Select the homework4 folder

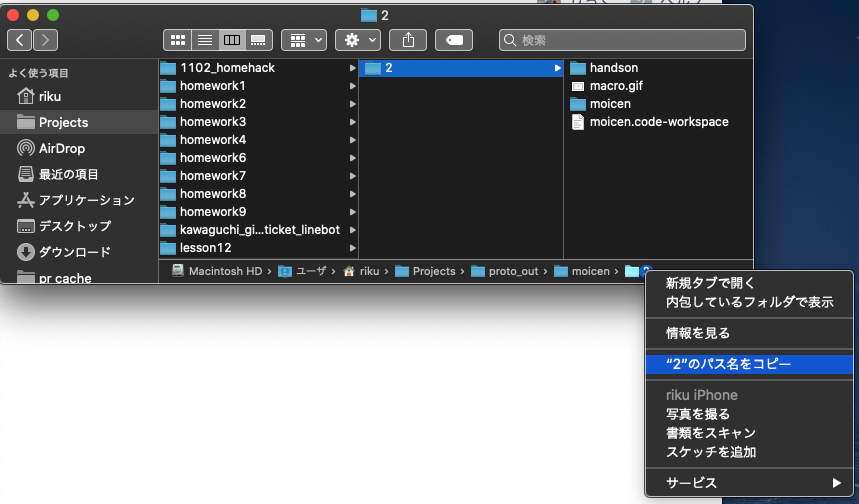point(258,140)
